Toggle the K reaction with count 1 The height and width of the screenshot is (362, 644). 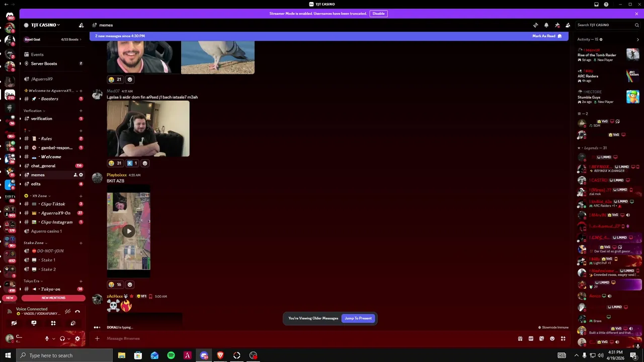point(132,163)
